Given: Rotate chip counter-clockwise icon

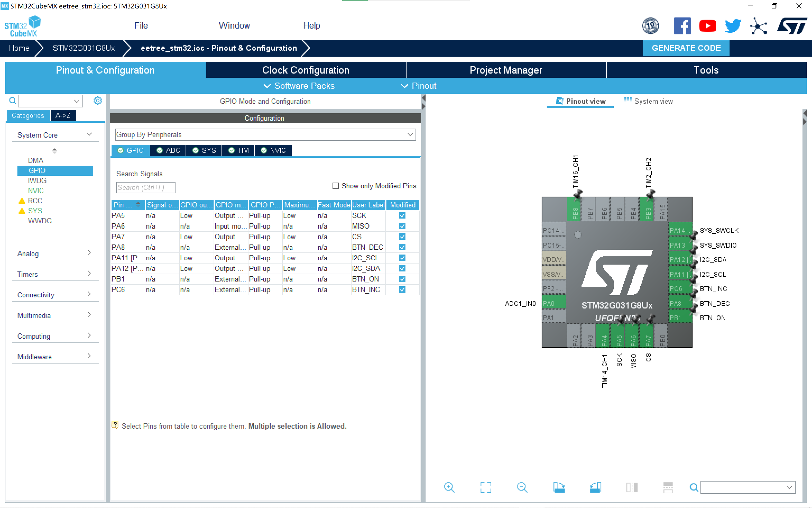Looking at the screenshot, I should click(595, 487).
